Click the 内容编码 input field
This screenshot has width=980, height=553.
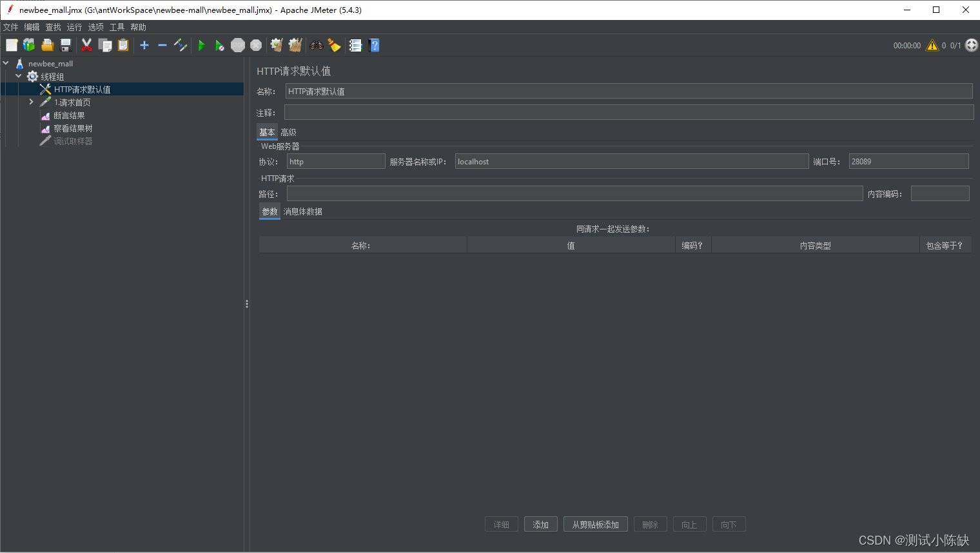pos(940,193)
